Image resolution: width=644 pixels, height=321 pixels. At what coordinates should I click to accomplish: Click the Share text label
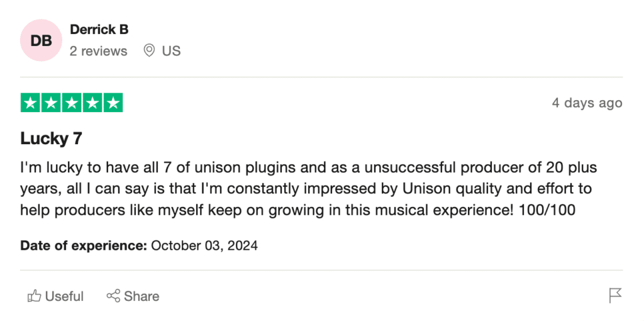142,296
